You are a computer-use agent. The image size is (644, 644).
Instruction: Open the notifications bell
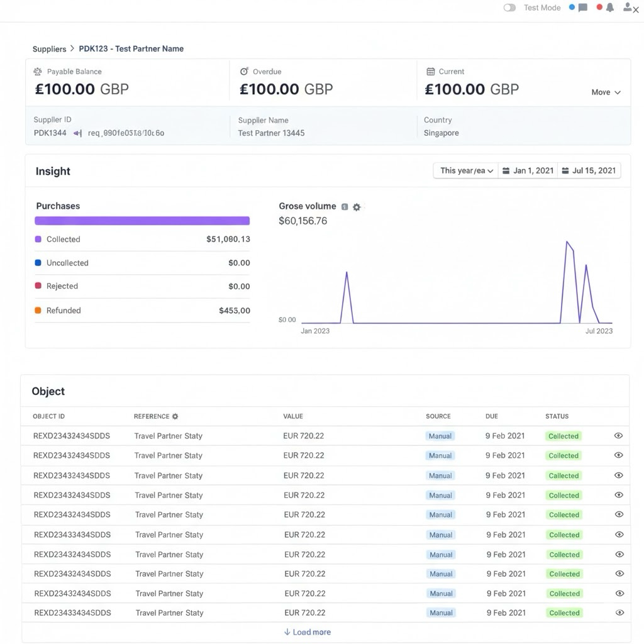[609, 8]
